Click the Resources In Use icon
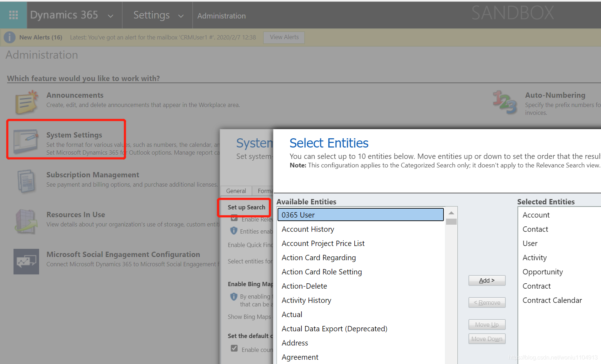Viewport: 601px width, 364px height. [x=26, y=221]
